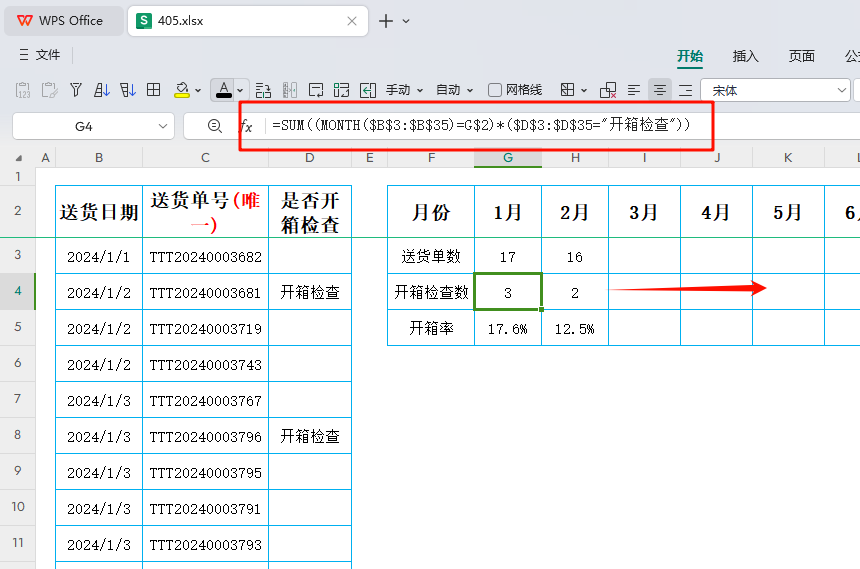The height and width of the screenshot is (569, 860).
Task: Apply the yellow fill color bucket
Action: tap(182, 90)
